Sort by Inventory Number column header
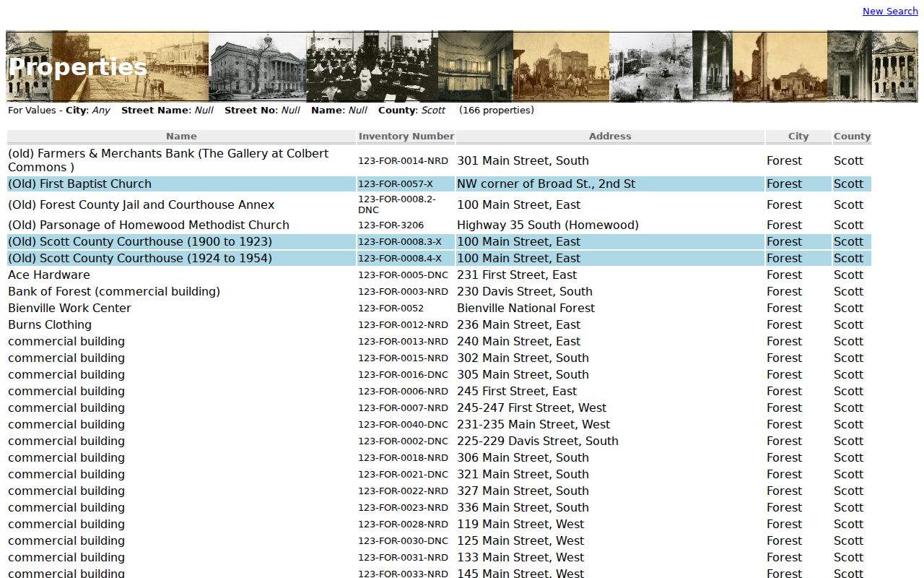Screen dimensions: 924x578 [x=406, y=136]
